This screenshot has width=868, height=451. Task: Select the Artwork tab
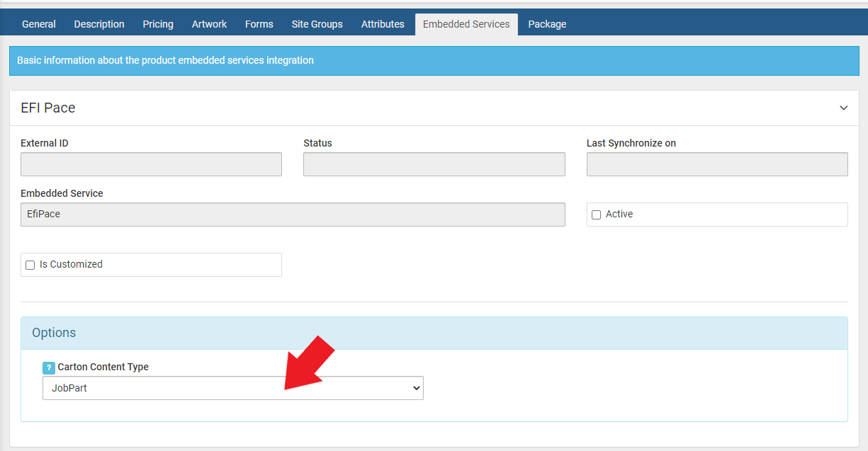pos(209,24)
